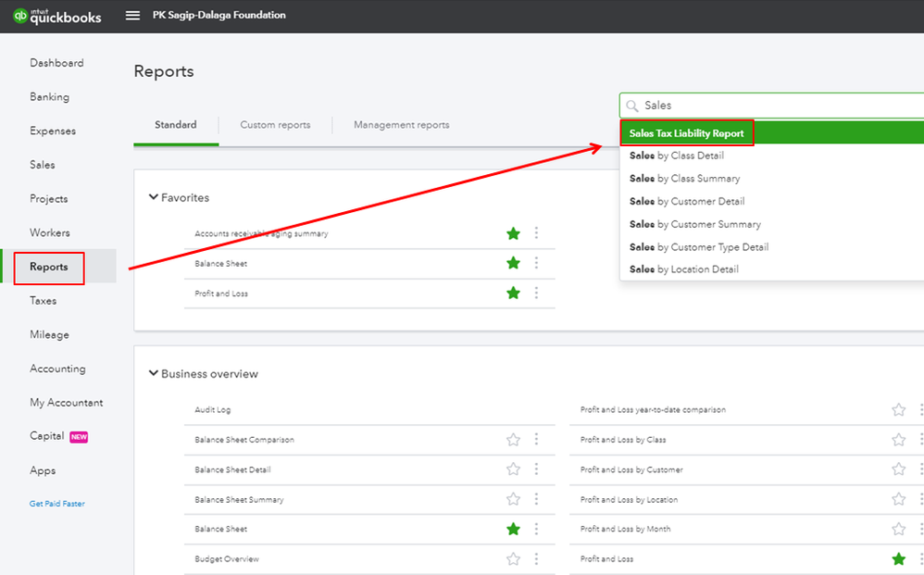Viewport: 924px width, 575px height.
Task: Open more options for Accounts receivable aging summary
Action: [x=536, y=233]
